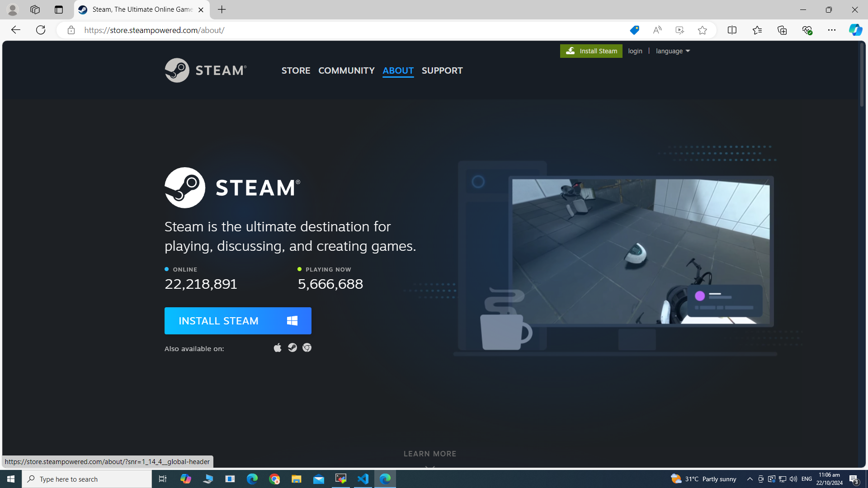Open the STORE menu item
868x488 pixels.
click(x=296, y=70)
